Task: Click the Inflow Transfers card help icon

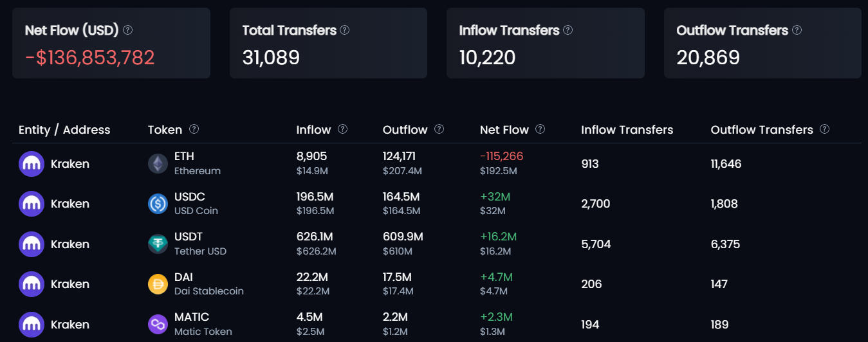Action: [x=568, y=30]
